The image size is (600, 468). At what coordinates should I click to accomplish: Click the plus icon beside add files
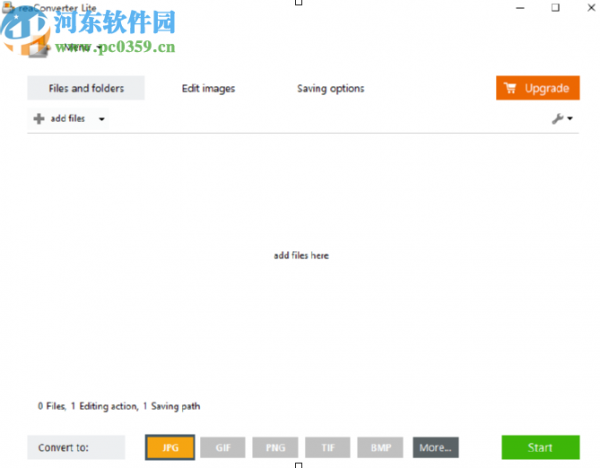39,119
